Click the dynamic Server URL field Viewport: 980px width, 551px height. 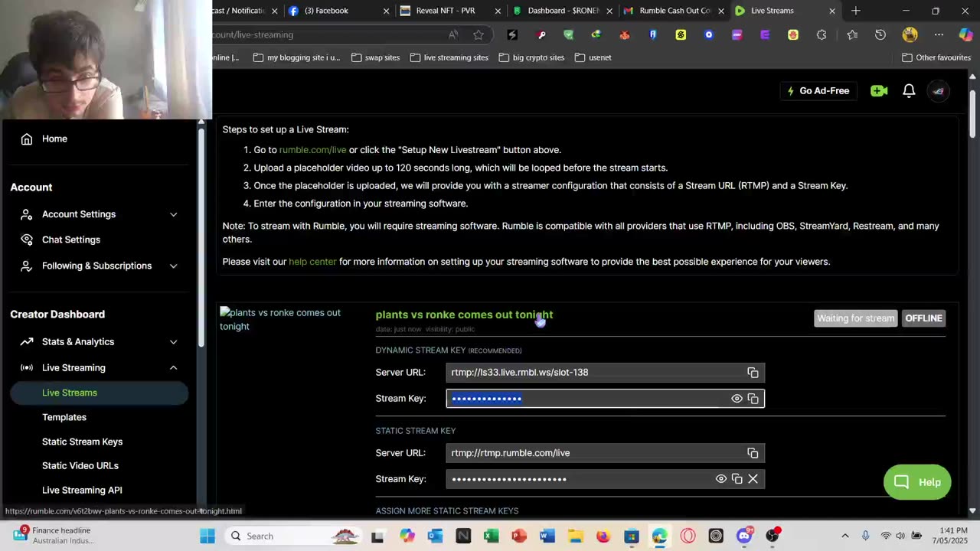click(605, 373)
